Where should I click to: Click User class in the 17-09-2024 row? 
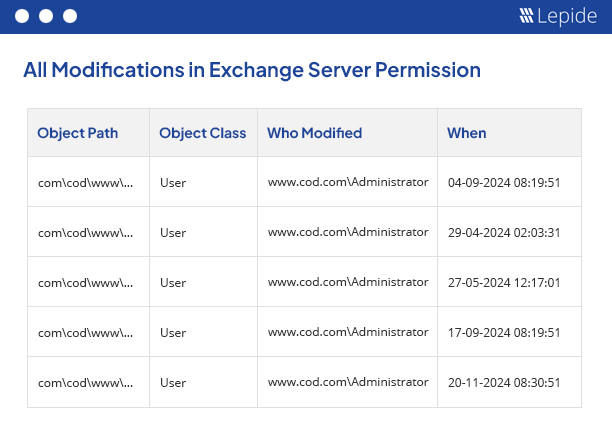[173, 332]
